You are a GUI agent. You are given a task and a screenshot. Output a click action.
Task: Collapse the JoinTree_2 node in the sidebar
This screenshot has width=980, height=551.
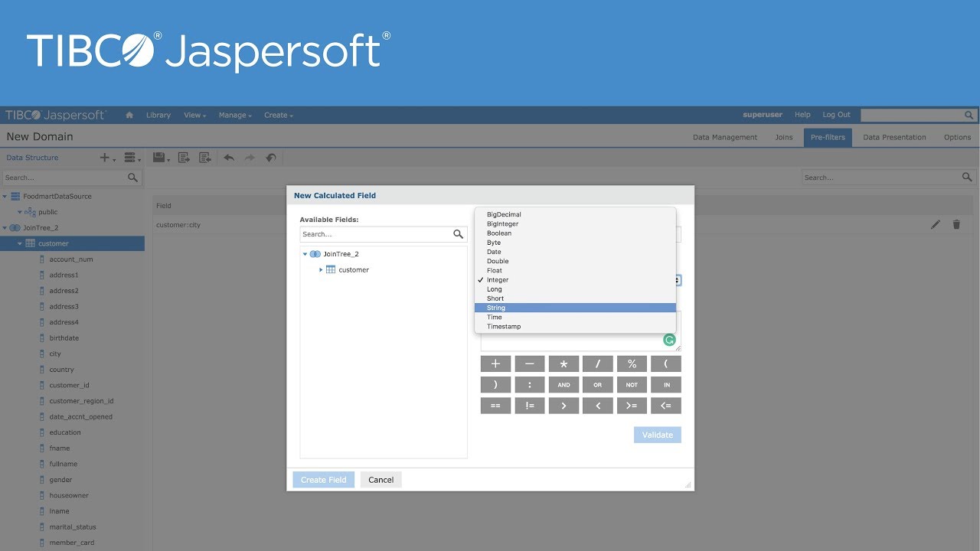coord(5,228)
